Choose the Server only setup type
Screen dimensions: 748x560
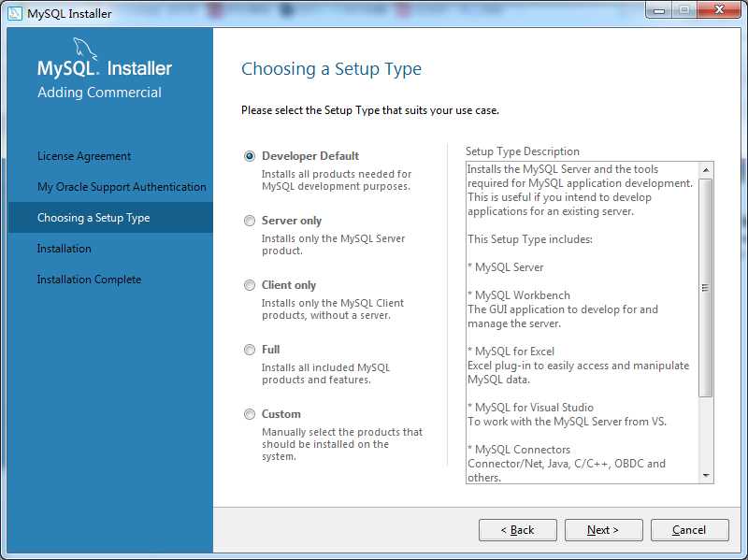click(x=250, y=221)
